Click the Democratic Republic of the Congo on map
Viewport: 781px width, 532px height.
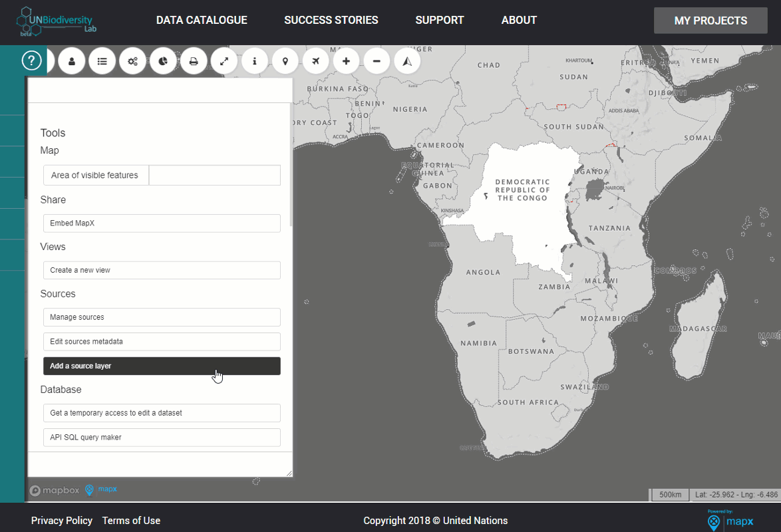tap(523, 209)
